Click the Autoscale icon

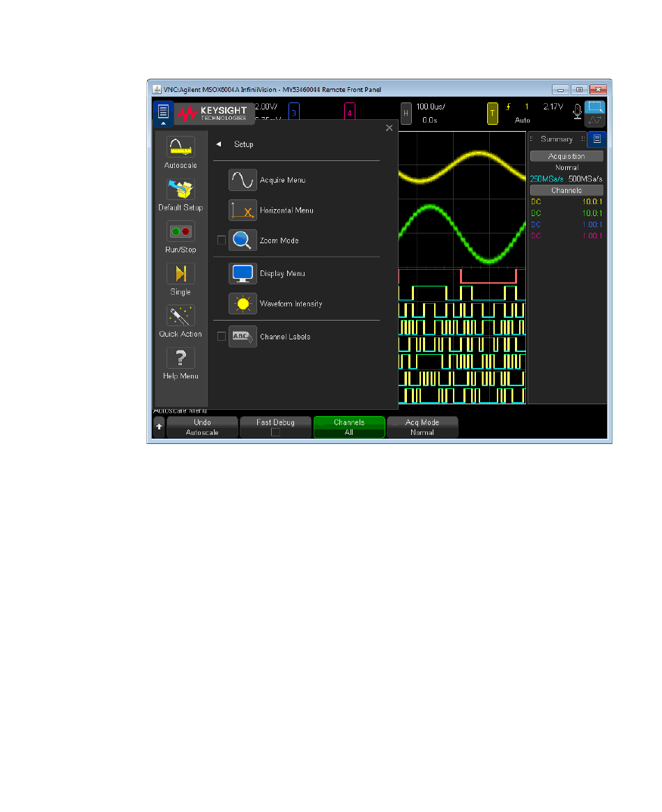tap(180, 146)
